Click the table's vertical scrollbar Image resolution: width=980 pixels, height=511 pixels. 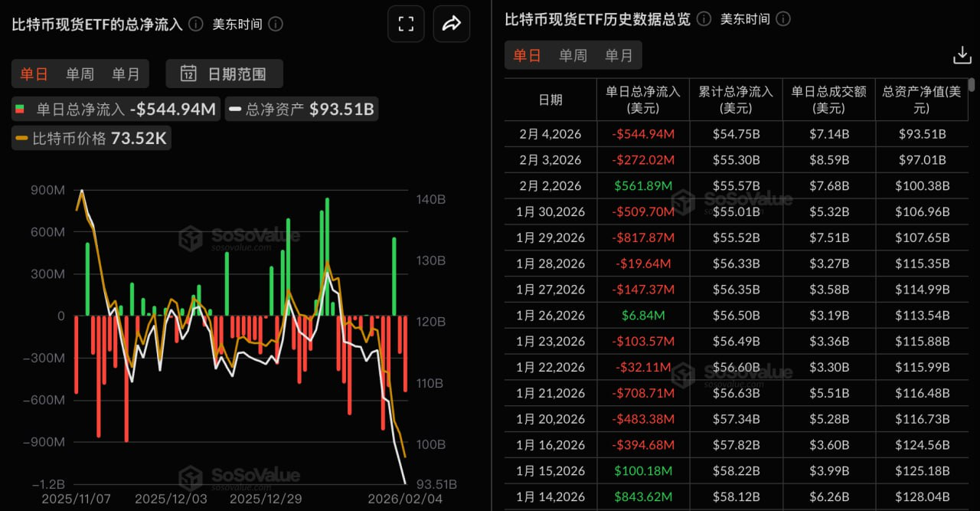point(972,85)
